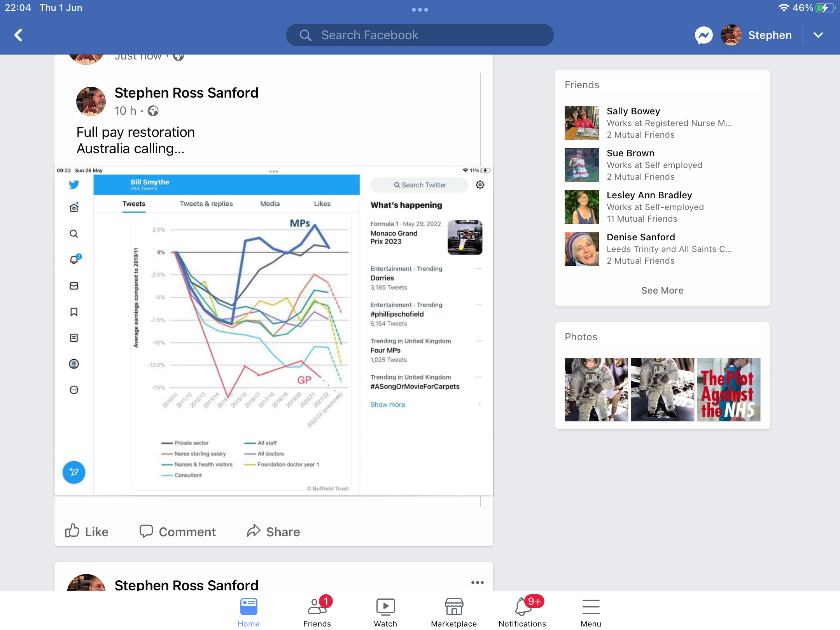Open Stephen's profile avatar in header
This screenshot has height=630, width=840.
point(731,35)
